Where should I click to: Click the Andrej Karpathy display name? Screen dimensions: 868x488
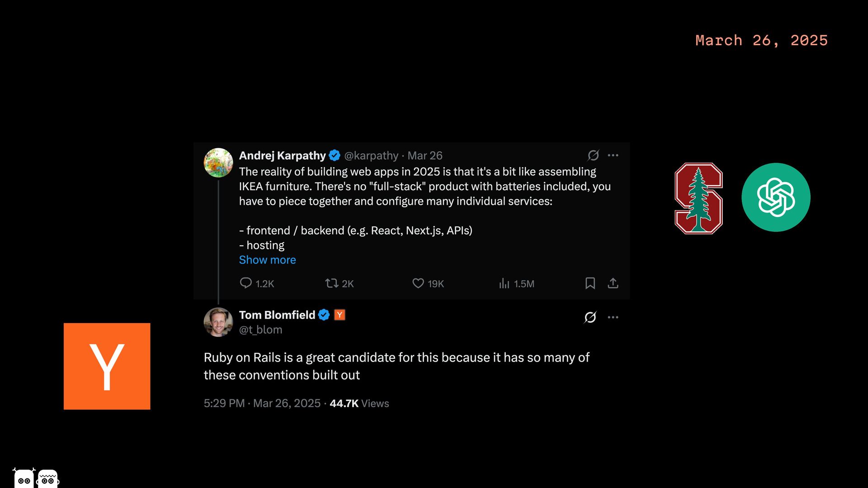pyautogui.click(x=282, y=155)
